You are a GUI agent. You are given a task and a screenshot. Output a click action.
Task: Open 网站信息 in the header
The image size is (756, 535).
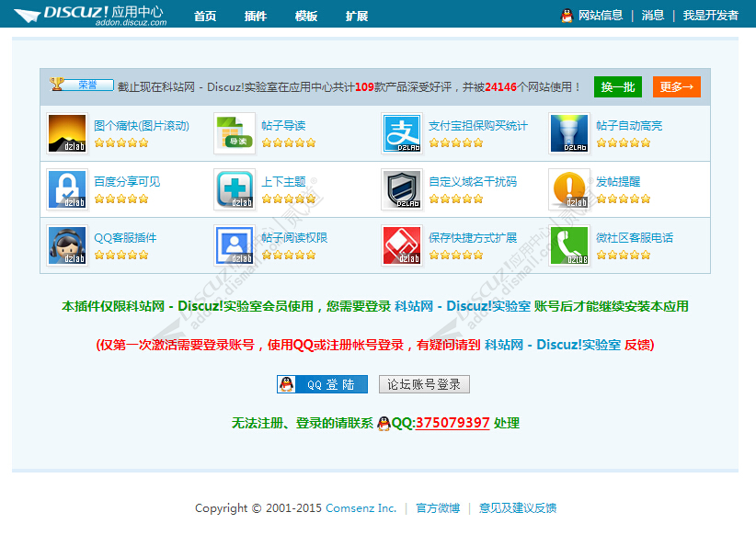pos(601,16)
